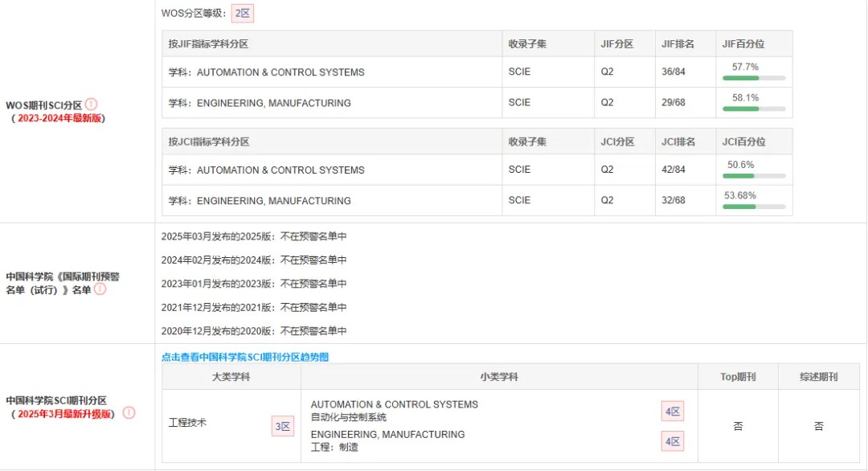
Task: Click info icon beside 国际期刊预警名单
Action: point(100,289)
